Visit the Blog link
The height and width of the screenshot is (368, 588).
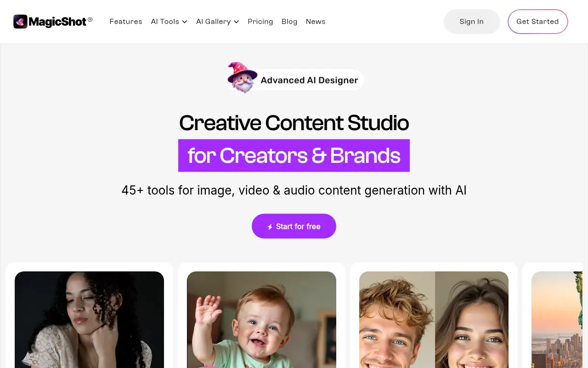[289, 22]
